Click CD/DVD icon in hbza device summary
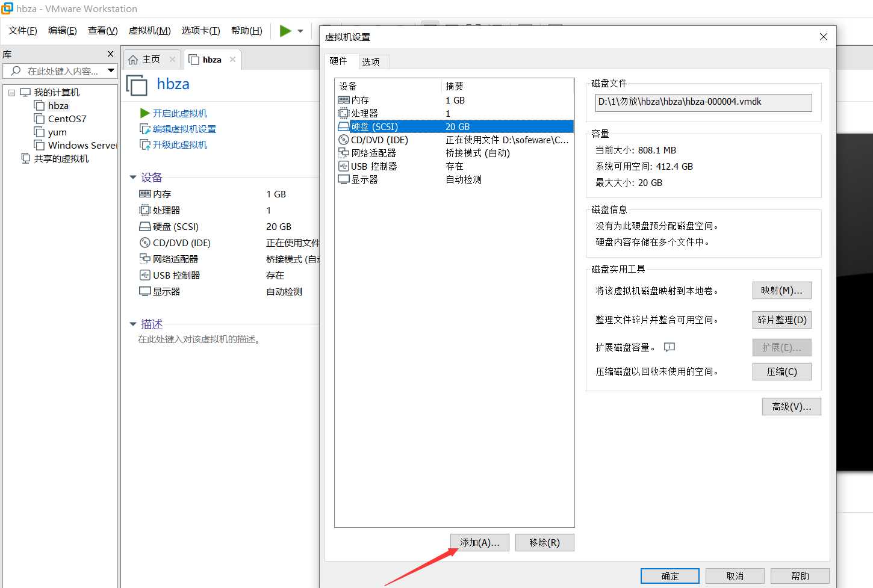Image resolution: width=873 pixels, height=588 pixels. pyautogui.click(x=144, y=243)
